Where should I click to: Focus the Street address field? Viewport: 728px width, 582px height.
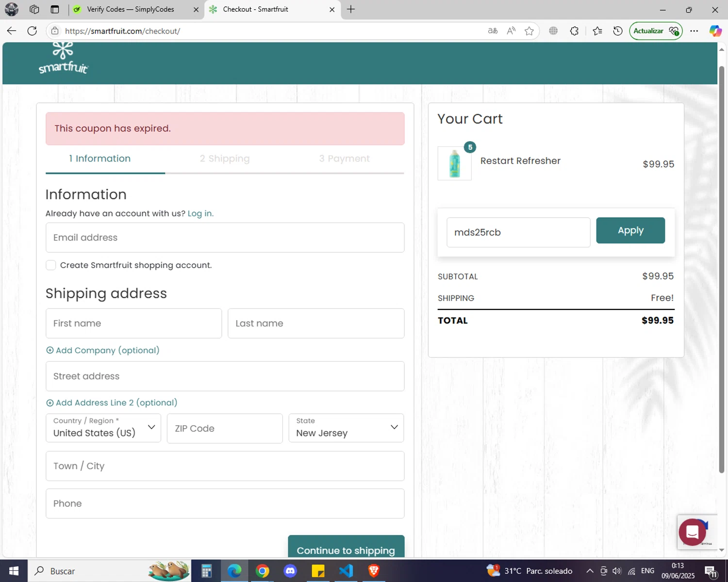225,376
